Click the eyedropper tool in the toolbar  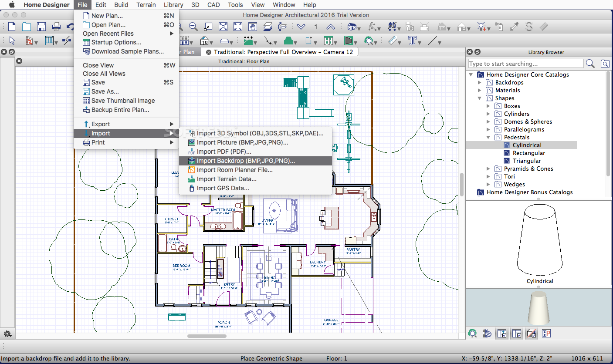[515, 27]
